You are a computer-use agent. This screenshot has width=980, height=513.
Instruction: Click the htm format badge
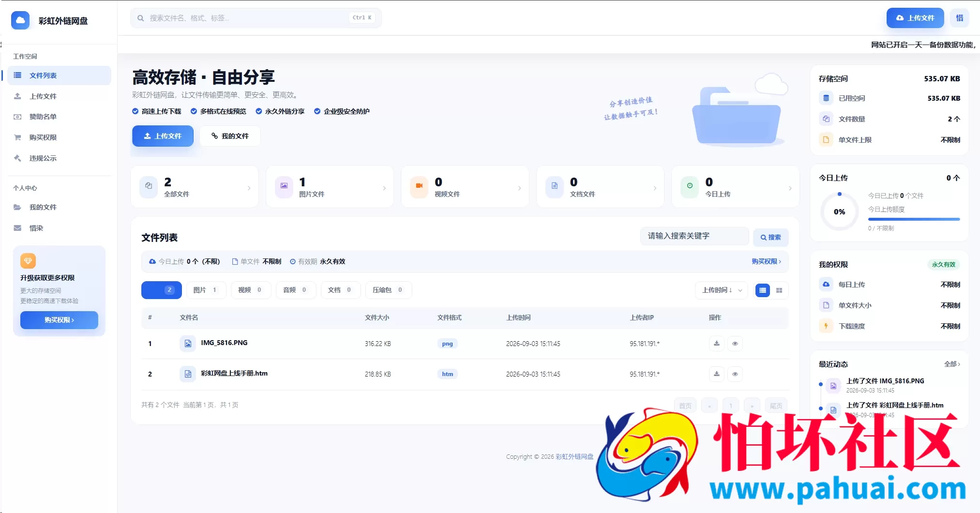447,374
